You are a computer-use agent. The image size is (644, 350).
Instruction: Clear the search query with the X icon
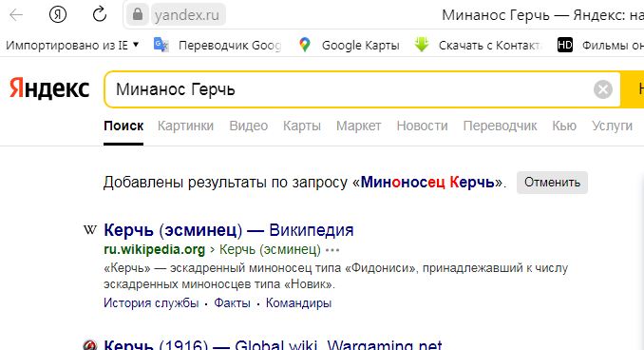coord(603,89)
